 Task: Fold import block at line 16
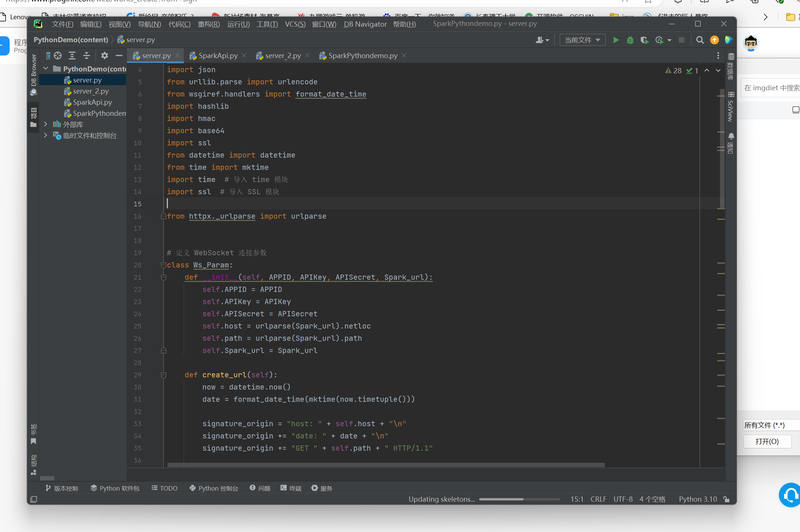point(163,216)
